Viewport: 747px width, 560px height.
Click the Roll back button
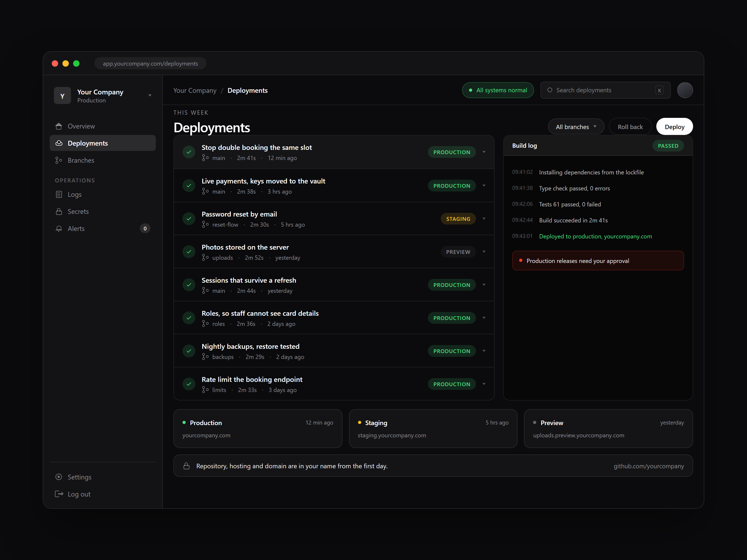pyautogui.click(x=630, y=127)
